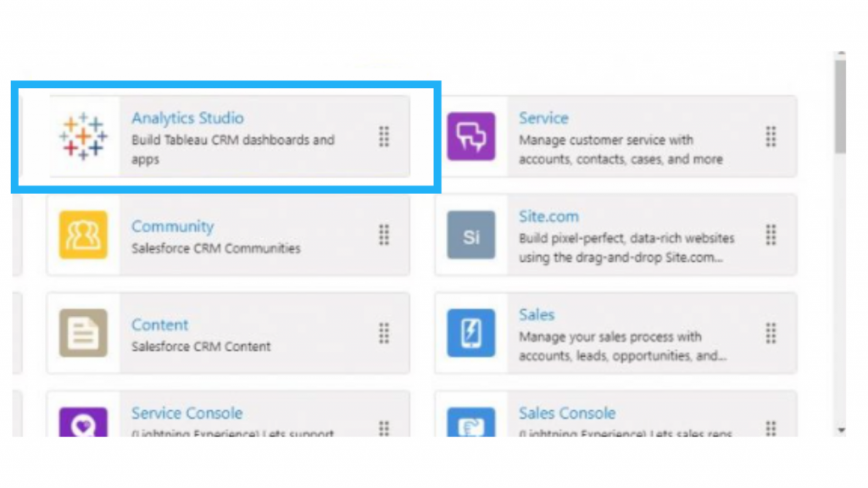Grab the Content card drag handle

click(384, 333)
